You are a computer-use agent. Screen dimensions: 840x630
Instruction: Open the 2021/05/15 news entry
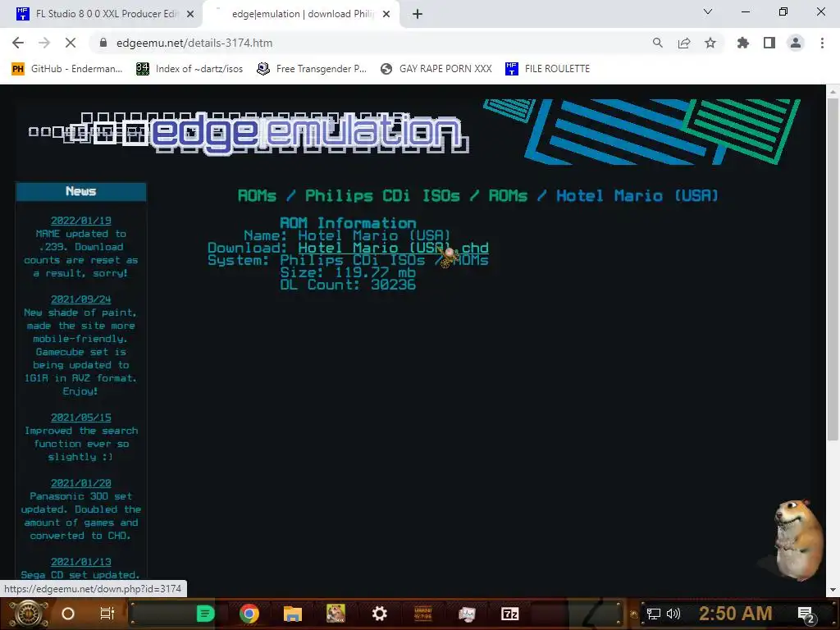[x=81, y=418]
